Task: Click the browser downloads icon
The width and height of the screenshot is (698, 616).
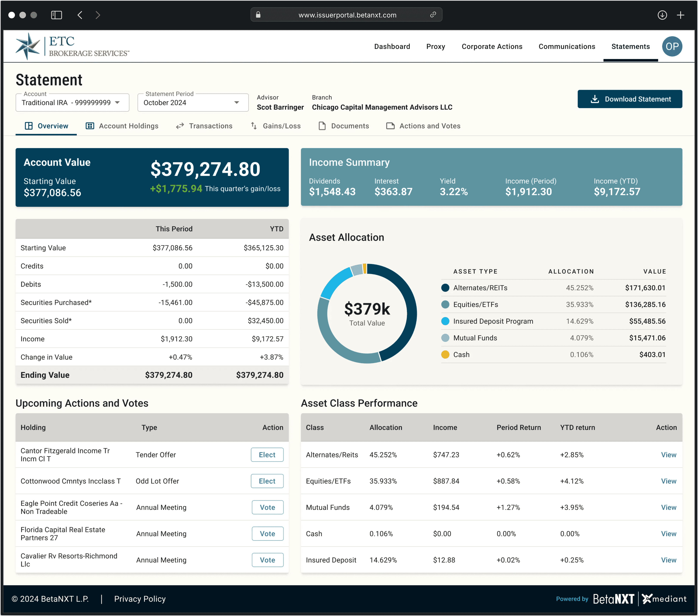Action: tap(662, 15)
